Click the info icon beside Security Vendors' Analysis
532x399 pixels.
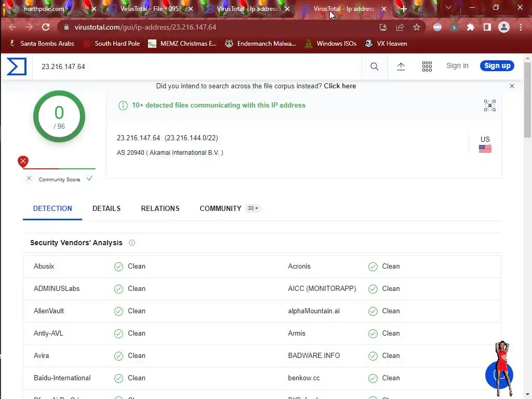132,243
